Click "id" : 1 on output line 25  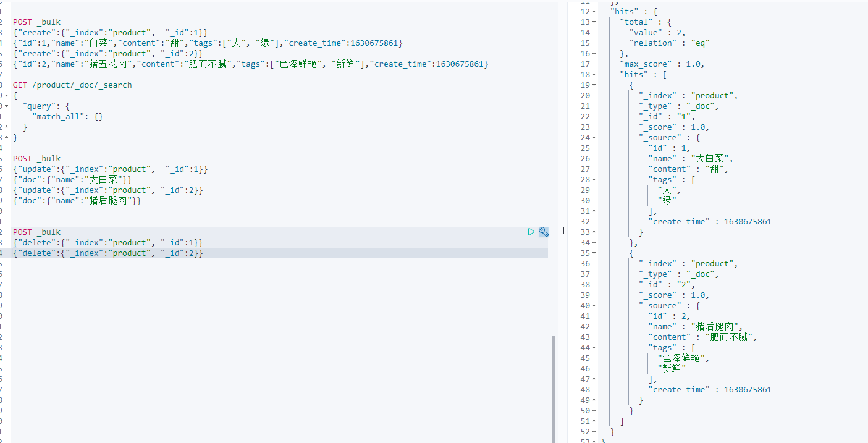pyautogui.click(x=669, y=148)
